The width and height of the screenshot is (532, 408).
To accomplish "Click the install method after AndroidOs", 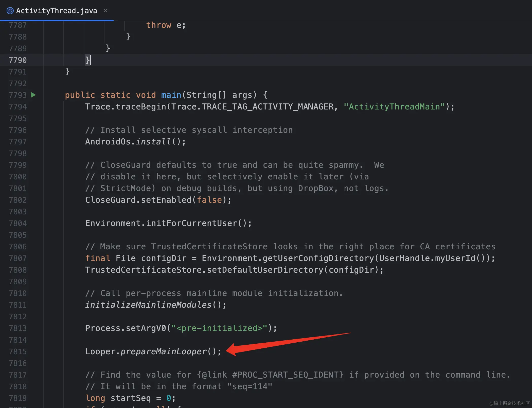I will click(x=153, y=142).
